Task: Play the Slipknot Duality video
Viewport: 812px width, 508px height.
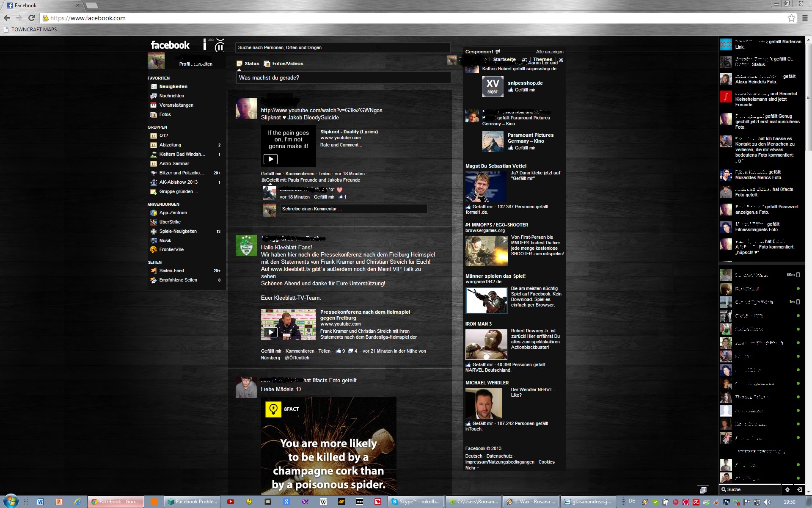Action: (x=270, y=159)
